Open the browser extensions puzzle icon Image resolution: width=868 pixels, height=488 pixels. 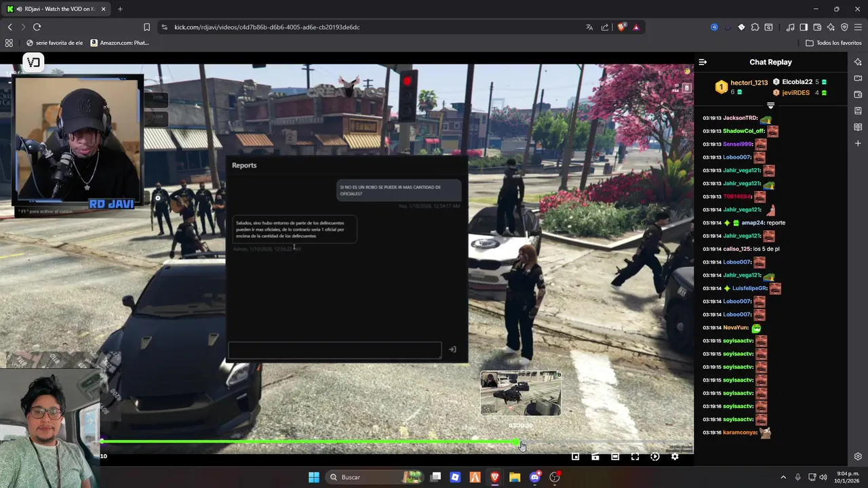coord(755,27)
